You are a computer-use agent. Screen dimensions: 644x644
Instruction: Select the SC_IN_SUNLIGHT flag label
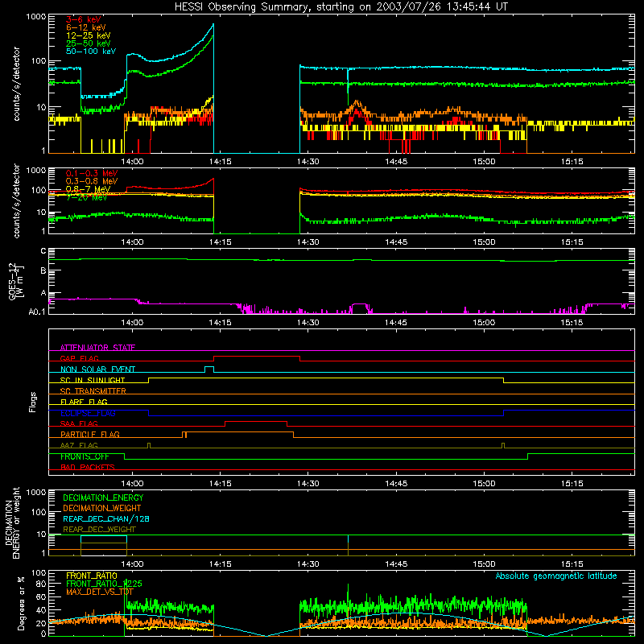(93, 380)
